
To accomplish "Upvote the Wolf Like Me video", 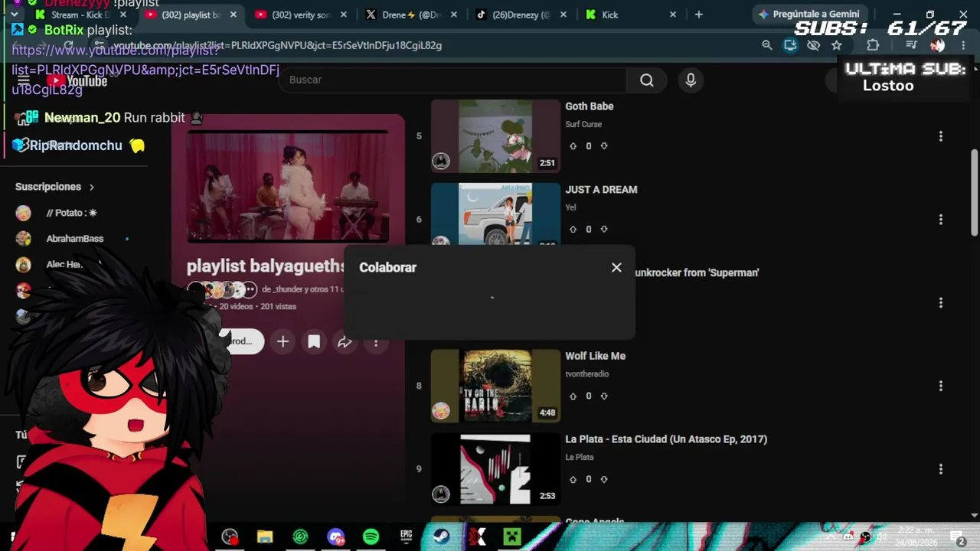I will tap(573, 396).
